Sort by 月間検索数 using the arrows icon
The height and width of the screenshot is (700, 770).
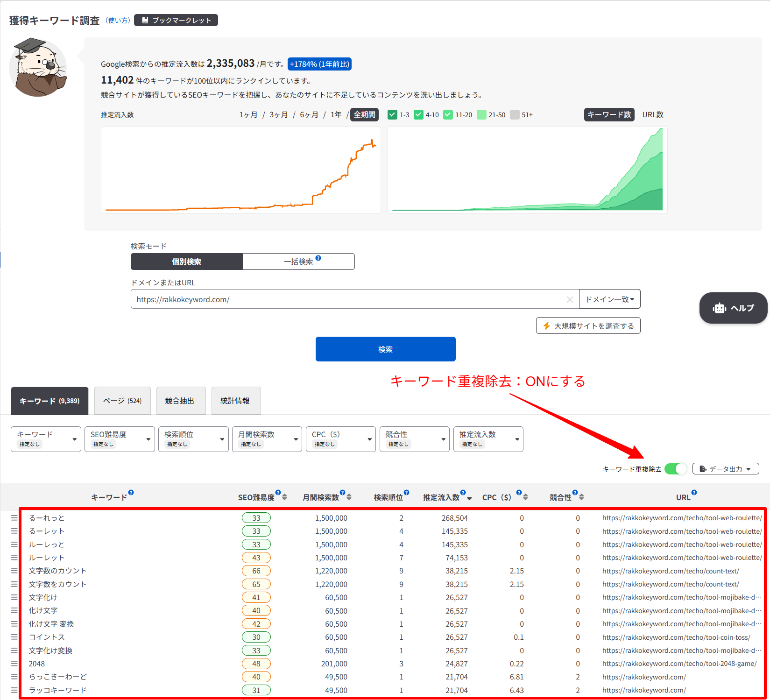coord(349,497)
